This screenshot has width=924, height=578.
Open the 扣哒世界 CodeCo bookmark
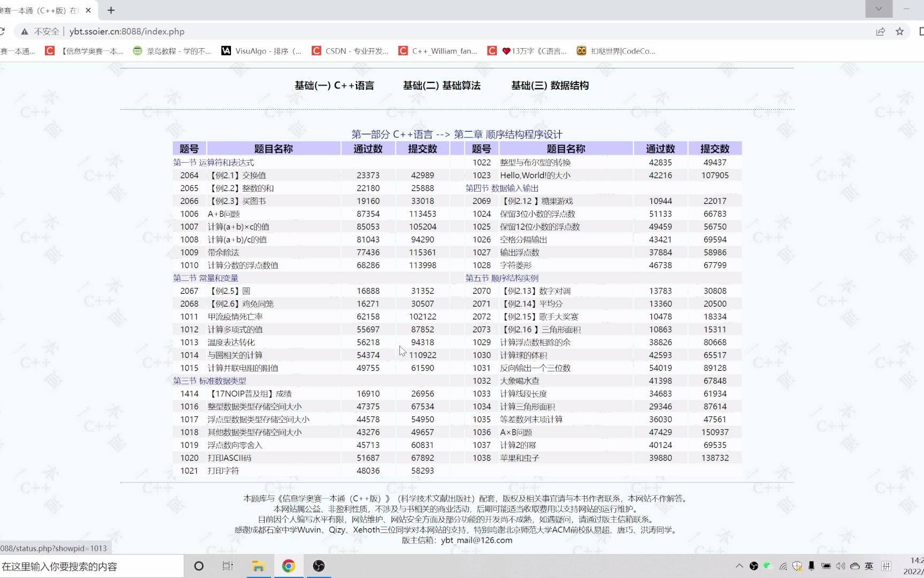point(616,51)
